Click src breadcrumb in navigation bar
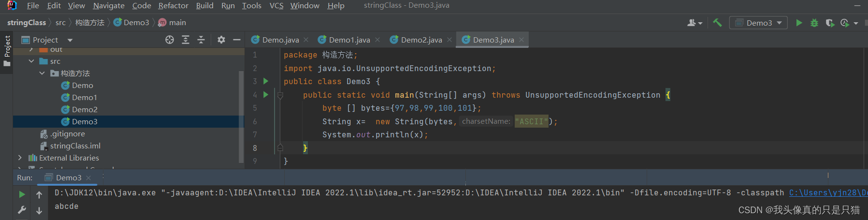The width and height of the screenshot is (868, 220). pyautogui.click(x=60, y=23)
